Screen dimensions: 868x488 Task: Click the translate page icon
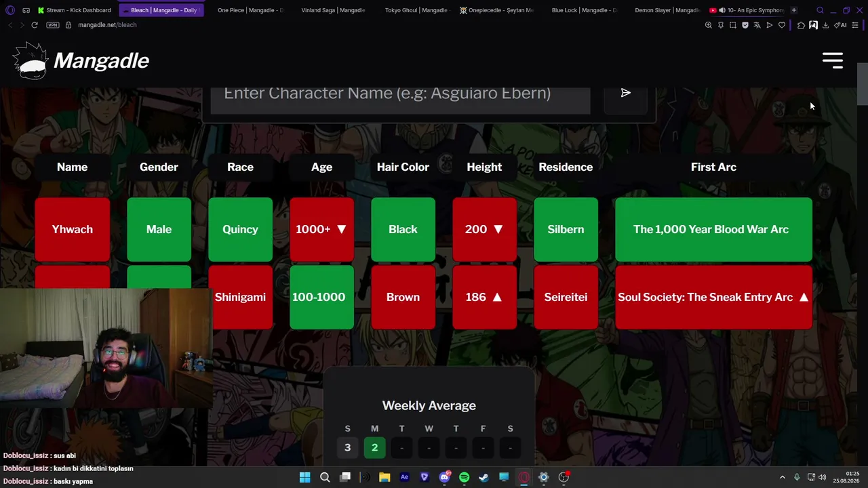757,25
